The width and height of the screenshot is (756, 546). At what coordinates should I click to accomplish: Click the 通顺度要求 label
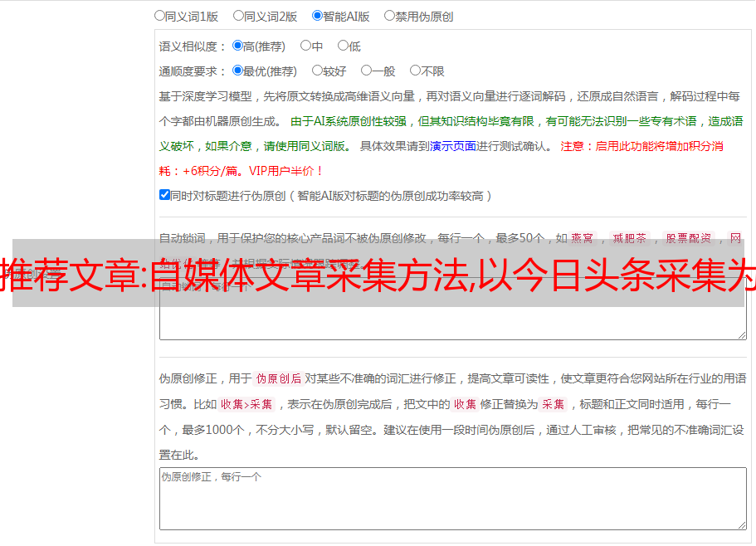point(193,71)
